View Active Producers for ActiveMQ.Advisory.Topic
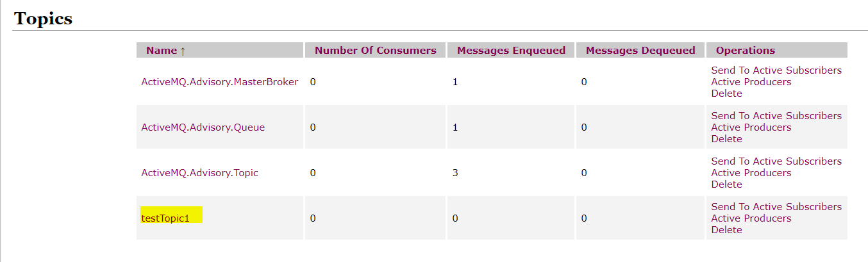 click(x=751, y=173)
